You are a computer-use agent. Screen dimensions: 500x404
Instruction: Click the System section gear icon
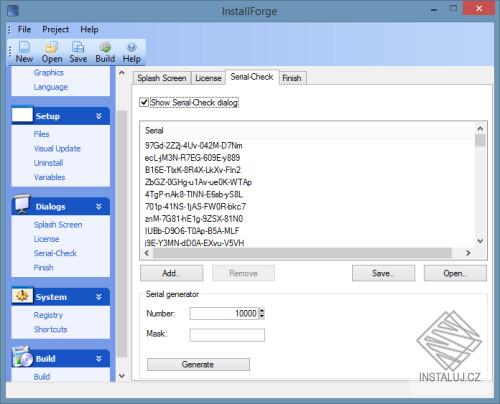[22, 296]
